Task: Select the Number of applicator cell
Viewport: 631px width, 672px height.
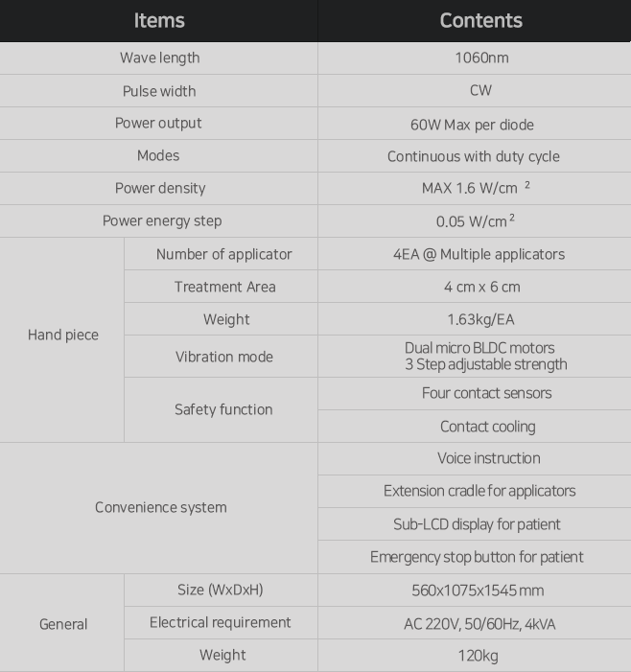Action: (x=221, y=254)
